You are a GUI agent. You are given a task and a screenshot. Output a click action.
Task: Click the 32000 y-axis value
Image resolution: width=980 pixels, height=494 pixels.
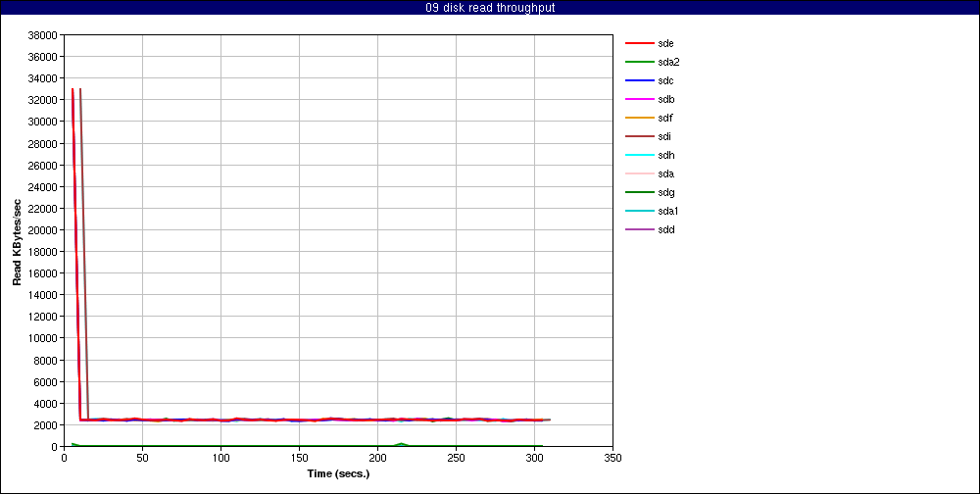(x=43, y=100)
